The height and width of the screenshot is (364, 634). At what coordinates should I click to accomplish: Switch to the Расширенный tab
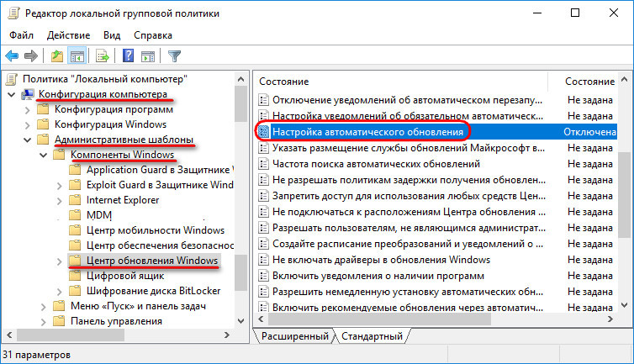coord(295,336)
